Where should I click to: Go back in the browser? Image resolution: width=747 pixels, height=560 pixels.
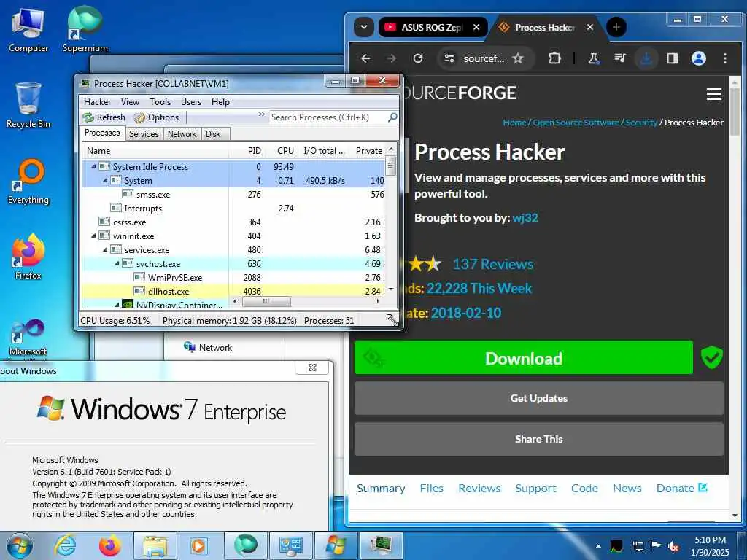point(365,58)
